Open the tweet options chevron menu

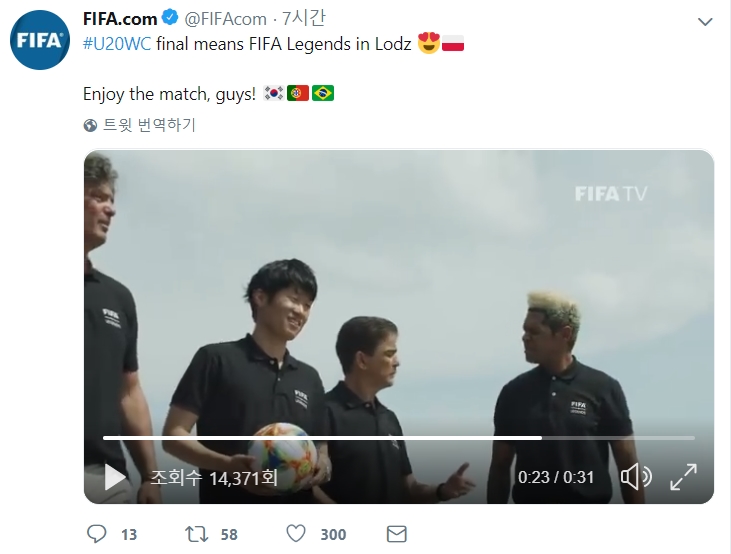pyautogui.click(x=705, y=21)
